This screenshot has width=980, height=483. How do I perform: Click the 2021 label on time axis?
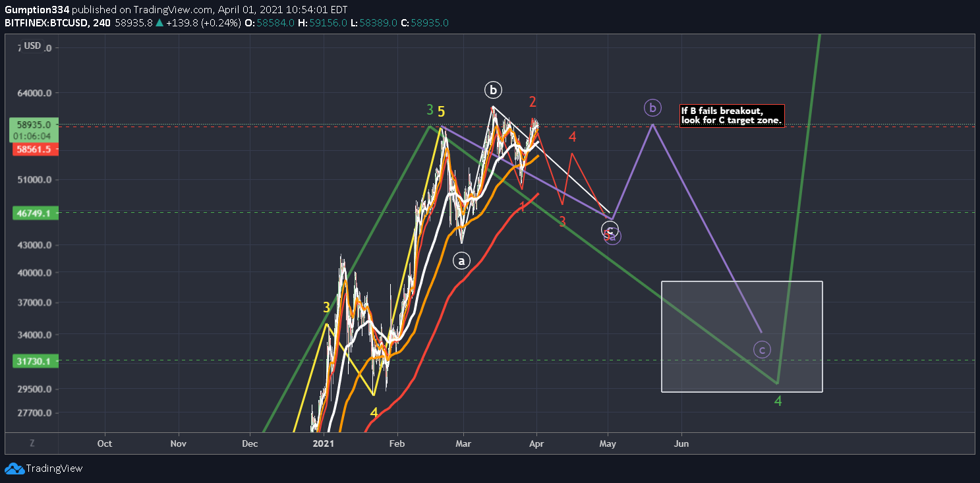(x=324, y=443)
